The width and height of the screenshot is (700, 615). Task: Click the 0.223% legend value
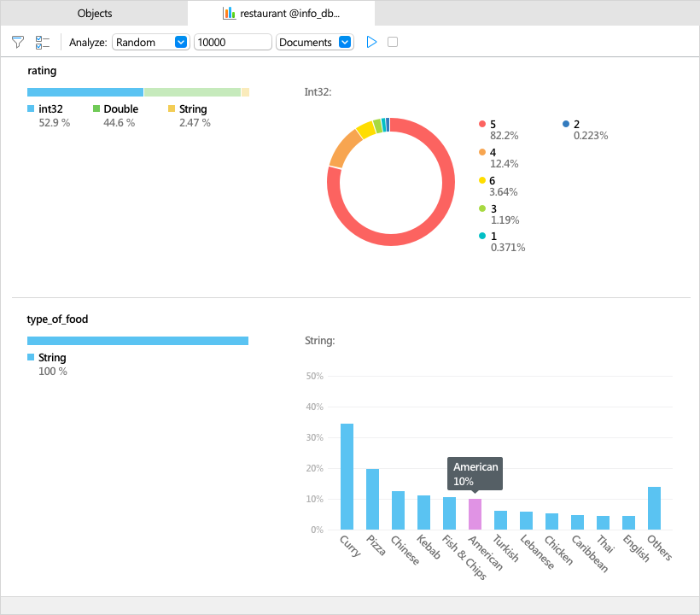click(x=591, y=136)
